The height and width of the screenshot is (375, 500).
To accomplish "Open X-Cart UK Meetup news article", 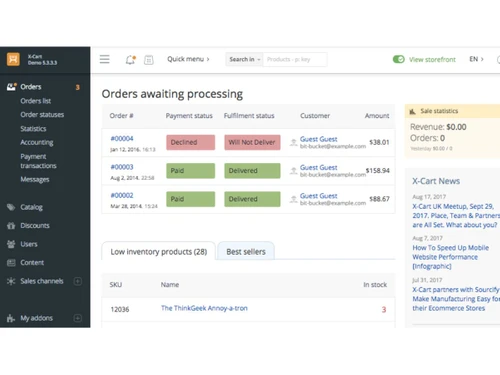I will pyautogui.click(x=456, y=216).
